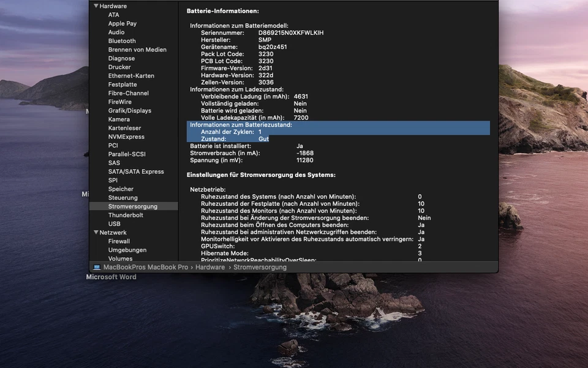Image resolution: width=588 pixels, height=368 pixels.
Task: Click Ruhezustand des Monitors row
Action: pyautogui.click(x=312, y=211)
